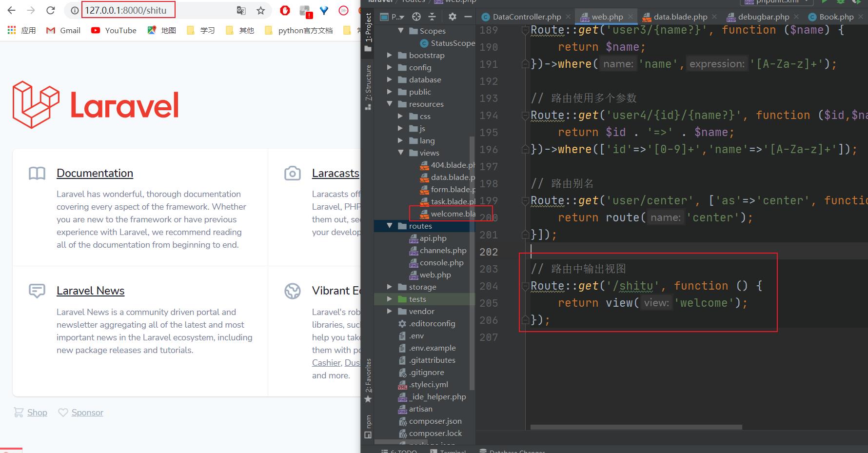The width and height of the screenshot is (868, 453).
Task: Open the Gmail bookmark
Action: pos(63,30)
